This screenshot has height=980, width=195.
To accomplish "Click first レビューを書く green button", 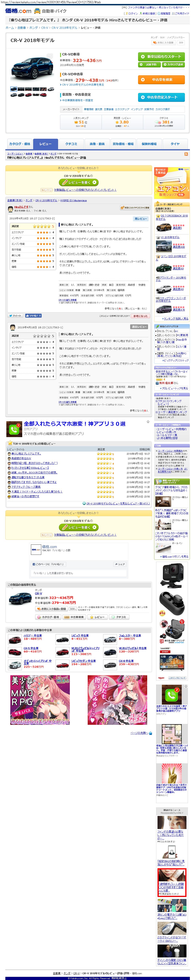I will tap(79, 182).
